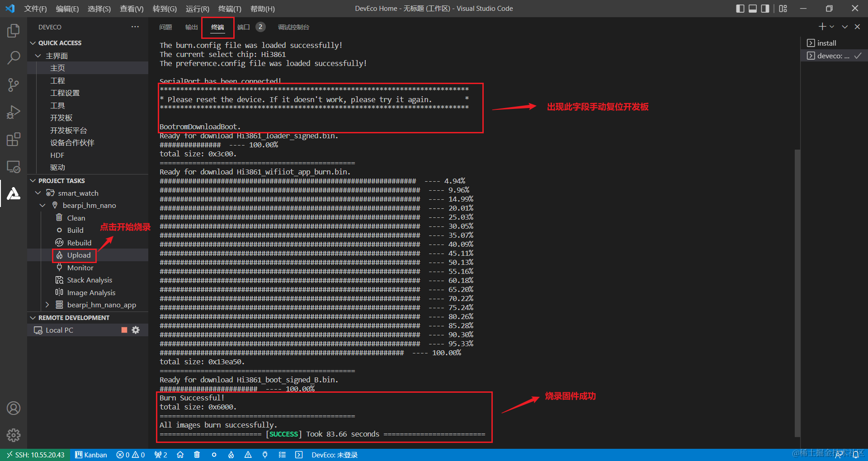Open the new terminal launch profile dropdown
Screen dimensions: 868x461
coord(832,27)
